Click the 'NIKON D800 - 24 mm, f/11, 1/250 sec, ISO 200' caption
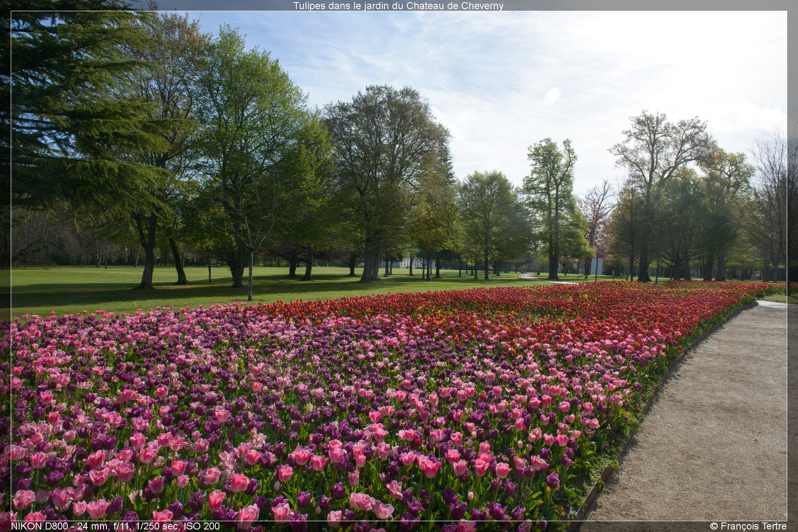 coord(115,526)
